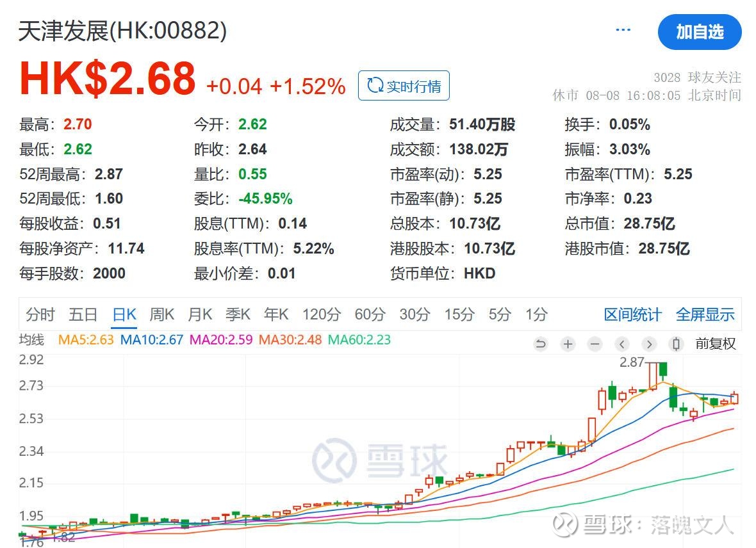Click the 成交量 value 51.40万股
The width and height of the screenshot is (756, 548).
pos(482,124)
